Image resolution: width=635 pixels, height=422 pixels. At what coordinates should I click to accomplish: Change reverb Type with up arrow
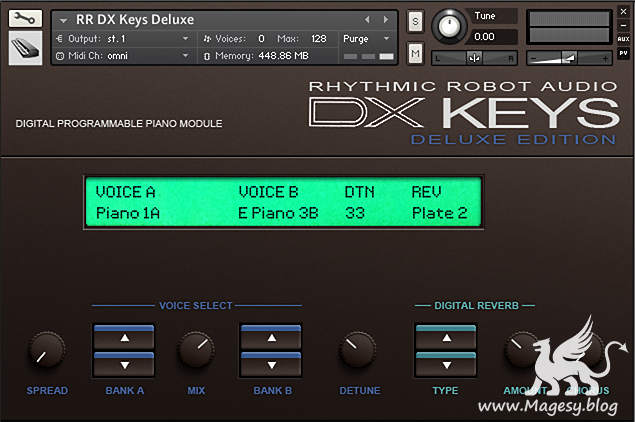coord(446,337)
